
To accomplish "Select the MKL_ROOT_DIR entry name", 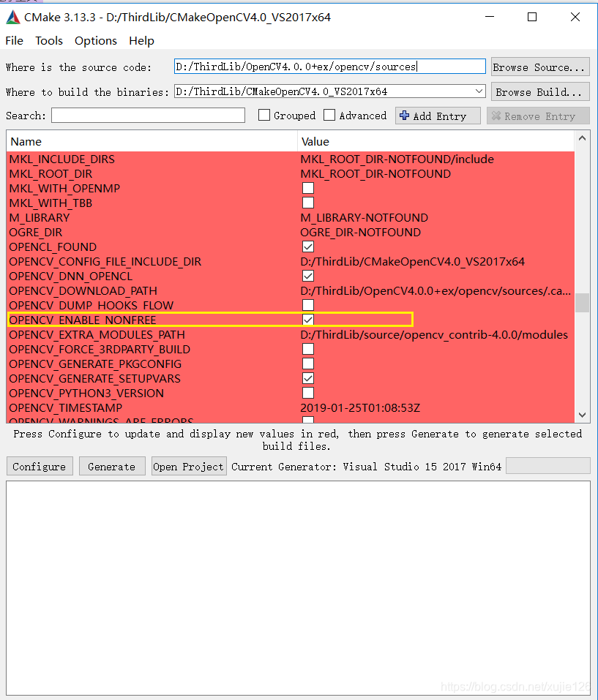I will [x=51, y=173].
